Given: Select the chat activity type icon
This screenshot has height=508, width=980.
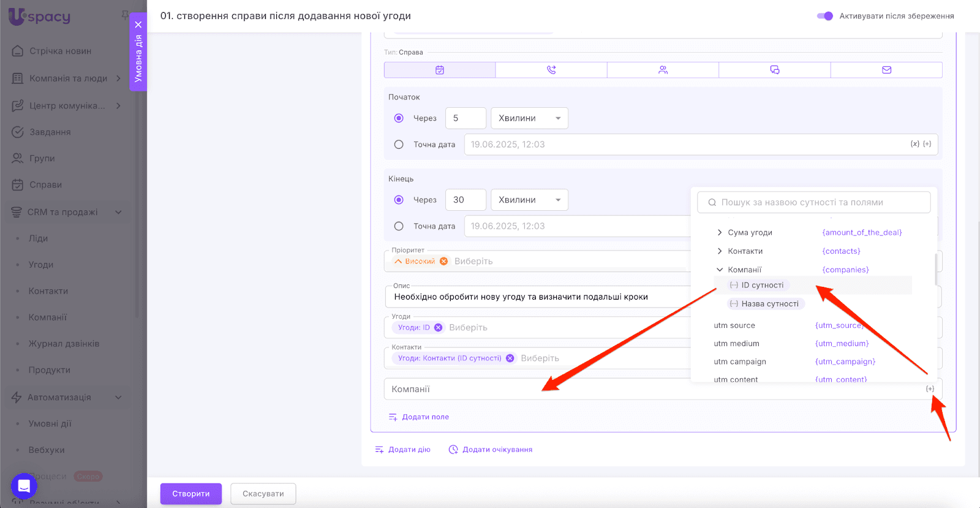Looking at the screenshot, I should pyautogui.click(x=774, y=70).
